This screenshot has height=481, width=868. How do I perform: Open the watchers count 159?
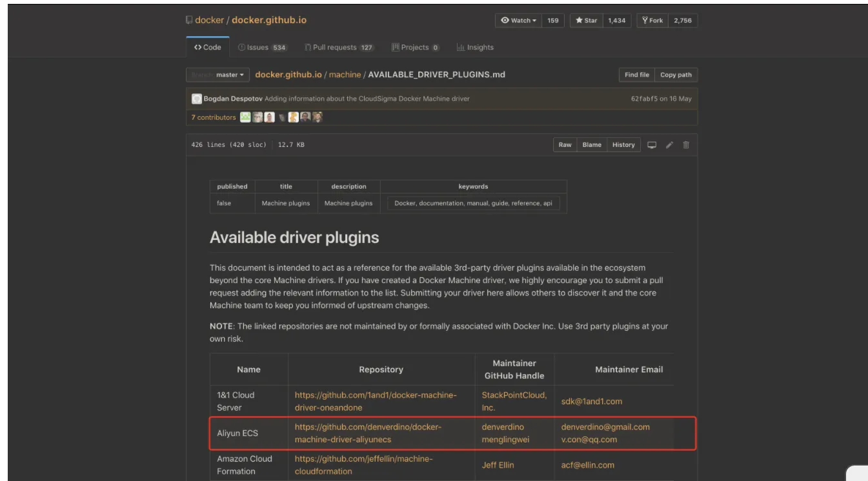[553, 21]
